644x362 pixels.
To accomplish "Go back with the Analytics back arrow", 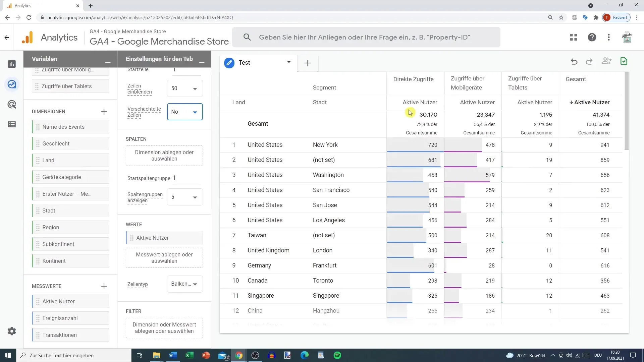I will pyautogui.click(x=7, y=38).
